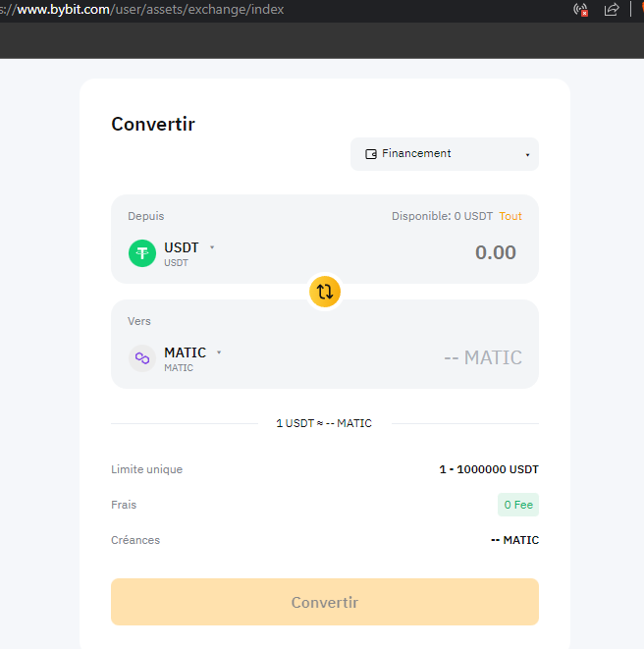Image resolution: width=644 pixels, height=649 pixels.
Task: Click the wallet icon beside Financement
Action: pyautogui.click(x=371, y=154)
